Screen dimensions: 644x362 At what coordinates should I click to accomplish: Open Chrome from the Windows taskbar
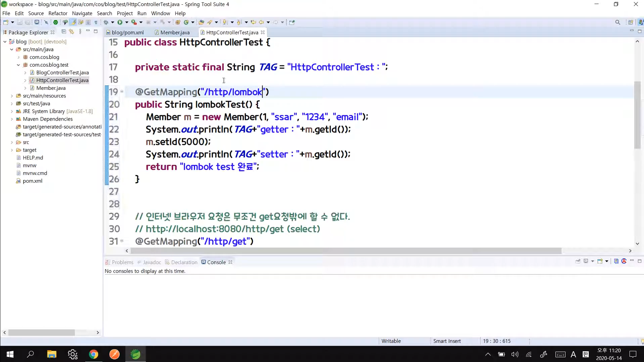pyautogui.click(x=94, y=354)
